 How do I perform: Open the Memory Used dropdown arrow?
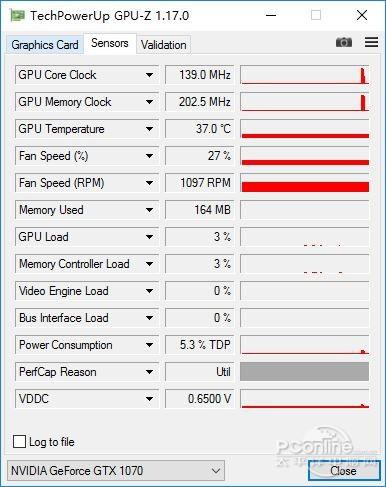pyautogui.click(x=150, y=210)
